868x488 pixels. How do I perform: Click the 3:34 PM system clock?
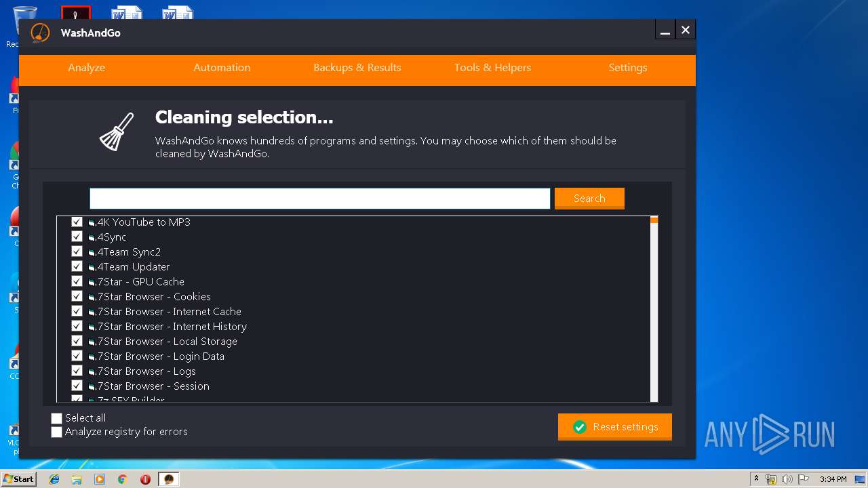[833, 479]
